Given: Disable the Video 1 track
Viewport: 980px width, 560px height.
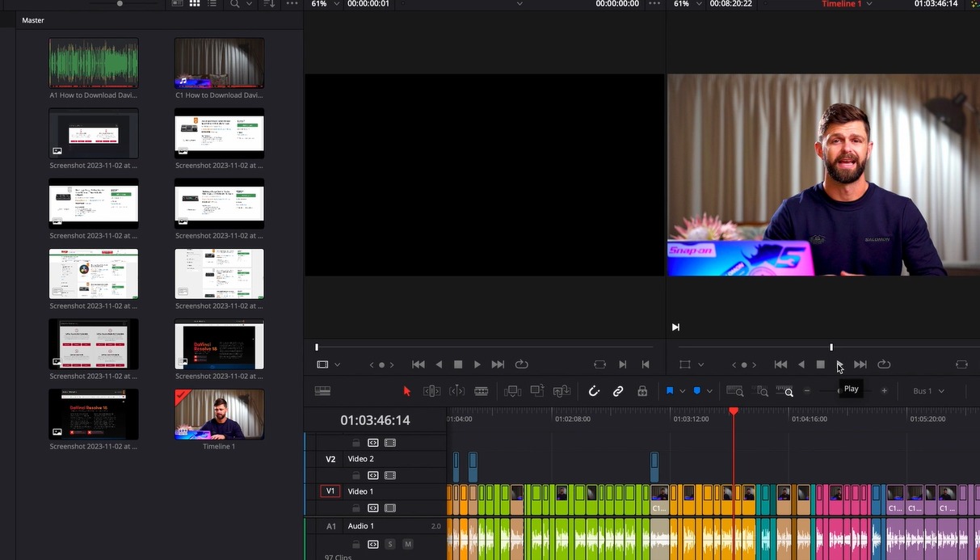Looking at the screenshot, I should 390,508.
